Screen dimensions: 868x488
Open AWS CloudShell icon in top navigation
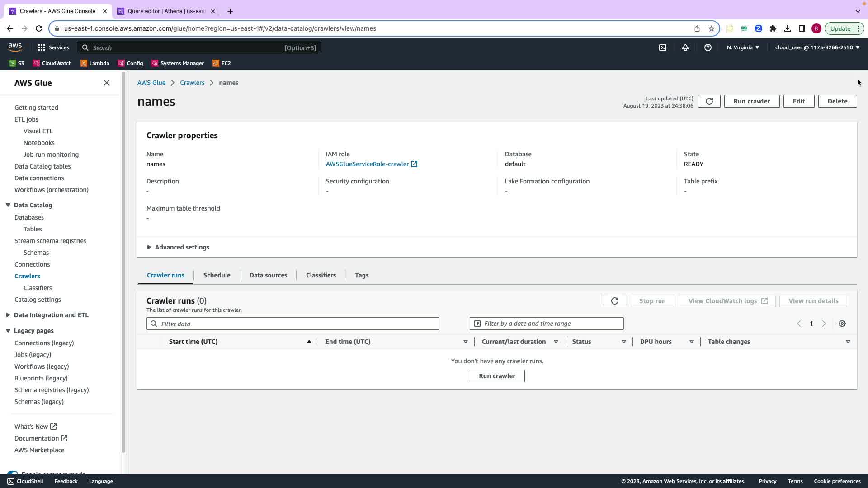pos(663,47)
